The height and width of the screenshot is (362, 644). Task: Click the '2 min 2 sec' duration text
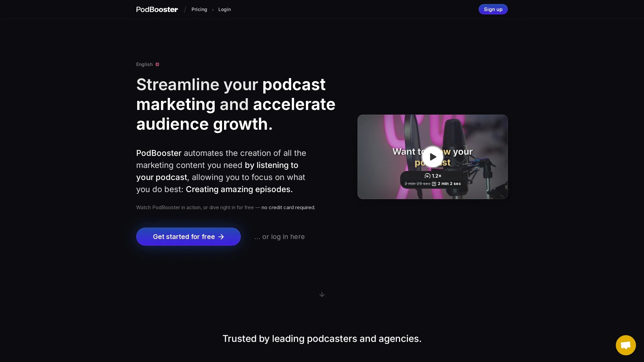pyautogui.click(x=449, y=184)
